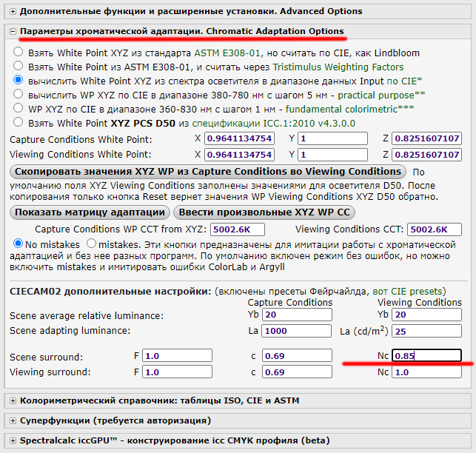Enable the mistakes mode radio button
476x453 pixels.
pos(92,244)
